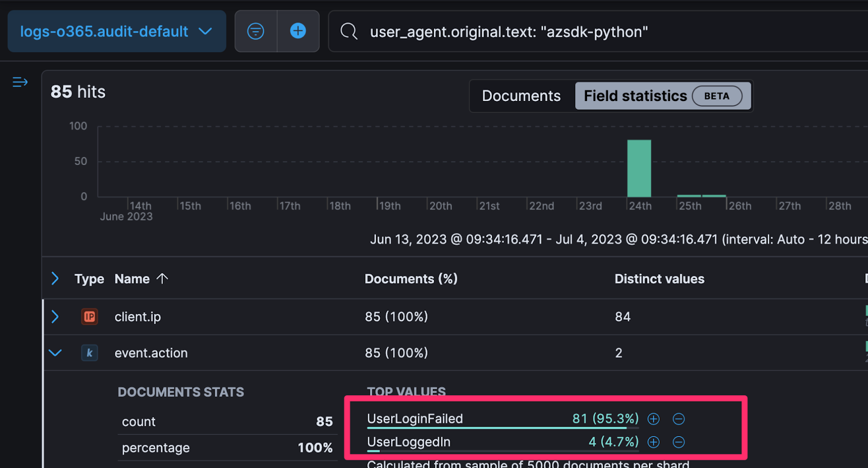The width and height of the screenshot is (868, 468).
Task: Click the add filter plus icon
Action: click(298, 31)
